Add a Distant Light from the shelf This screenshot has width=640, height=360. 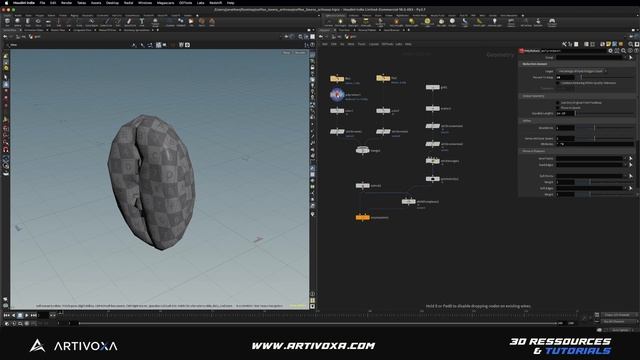point(411,22)
